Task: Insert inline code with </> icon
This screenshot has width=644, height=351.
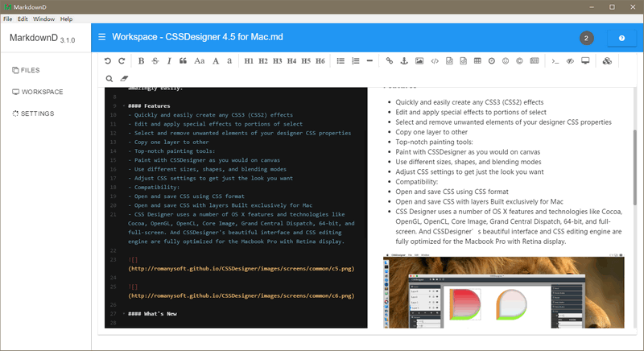Action: [x=435, y=60]
